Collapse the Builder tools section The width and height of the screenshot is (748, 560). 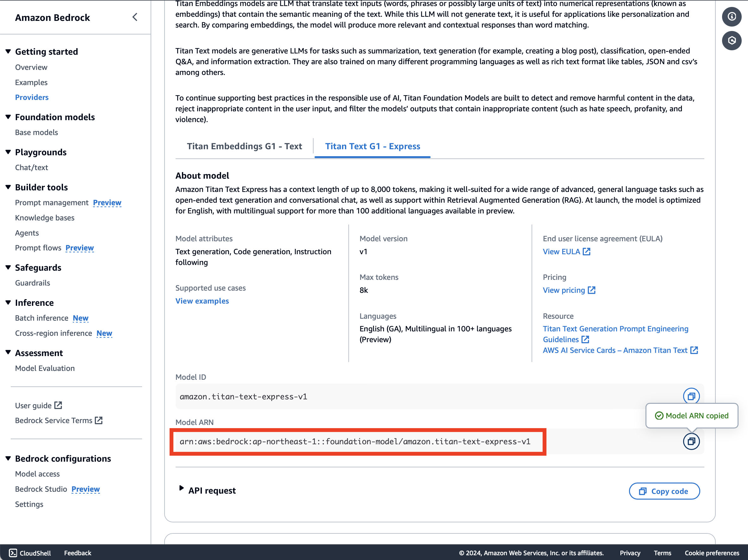[8, 187]
